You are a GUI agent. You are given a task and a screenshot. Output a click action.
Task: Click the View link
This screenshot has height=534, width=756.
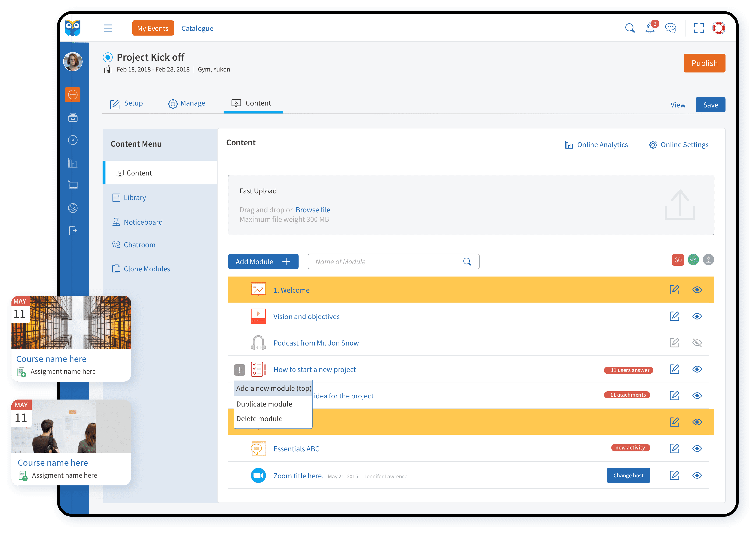click(678, 105)
